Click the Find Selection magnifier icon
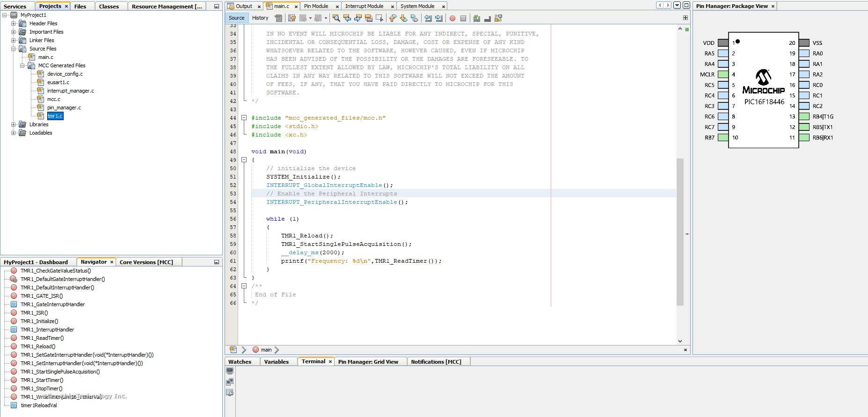The image size is (868, 417). pyautogui.click(x=336, y=18)
